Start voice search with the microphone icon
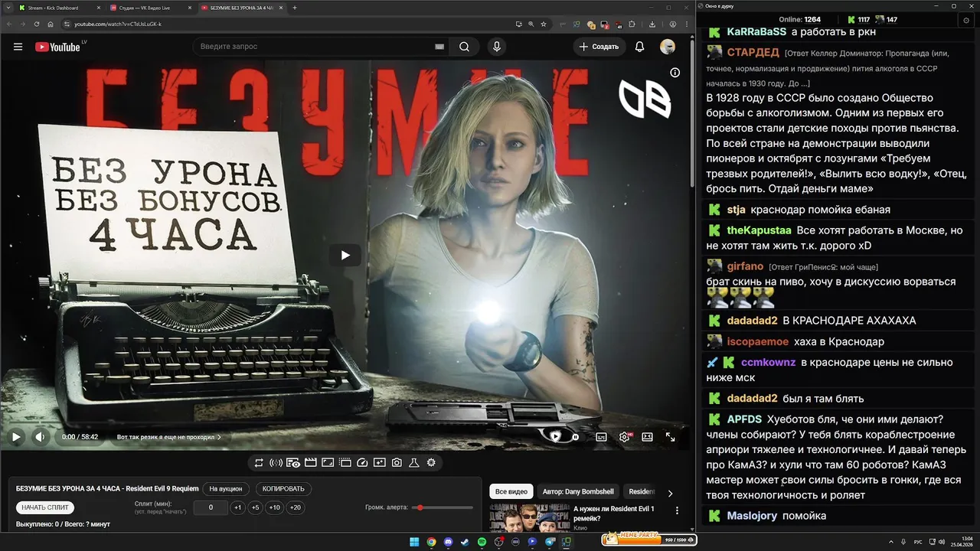The height and width of the screenshot is (551, 980). tap(497, 47)
